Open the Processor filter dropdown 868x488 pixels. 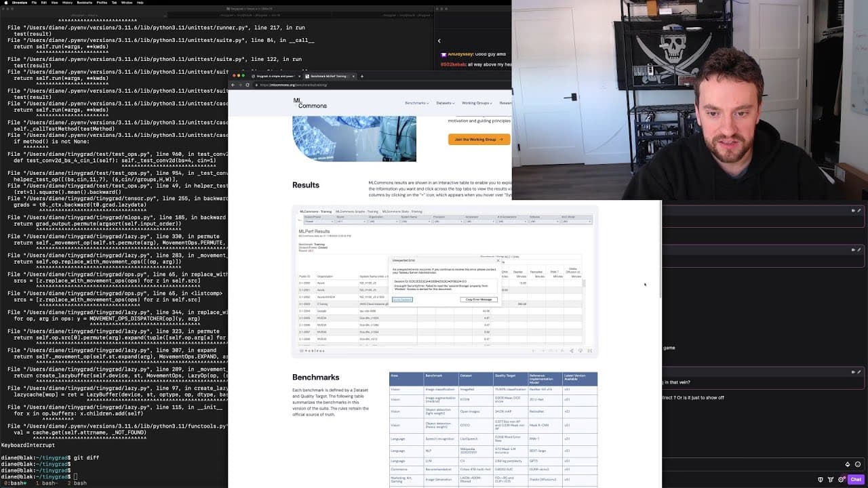click(448, 222)
